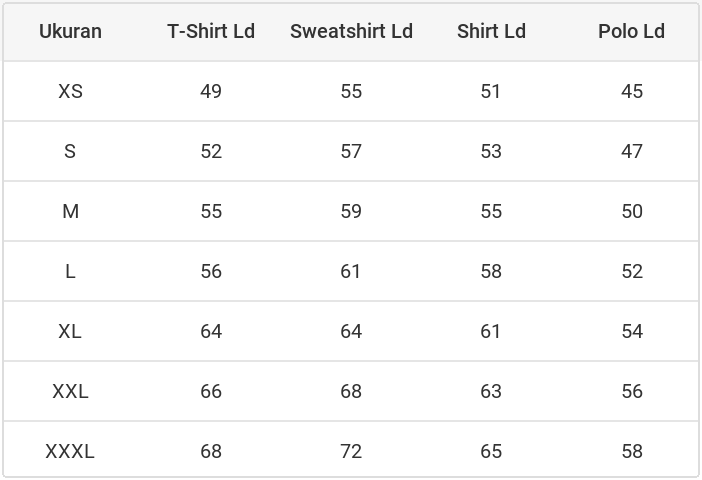Screen dimensions: 702x480
Task: Click Polo Ld value 54 for XL
Action: tap(631, 331)
